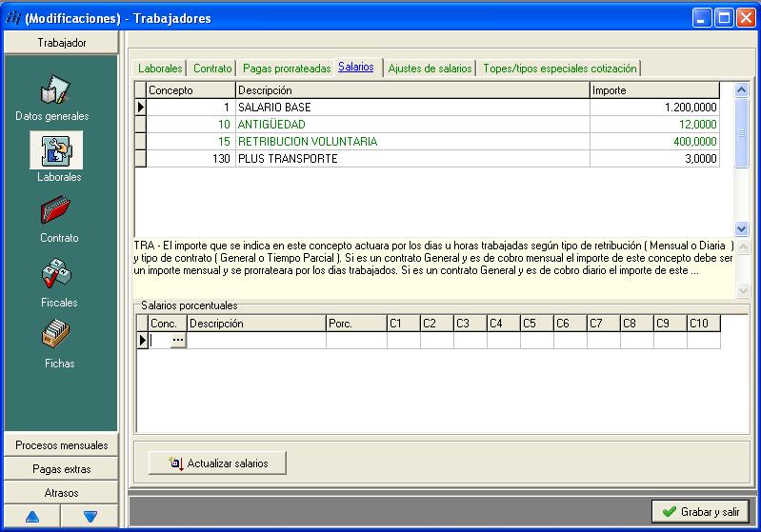Switch to the Laborales tab
The image size is (761, 532).
click(160, 69)
